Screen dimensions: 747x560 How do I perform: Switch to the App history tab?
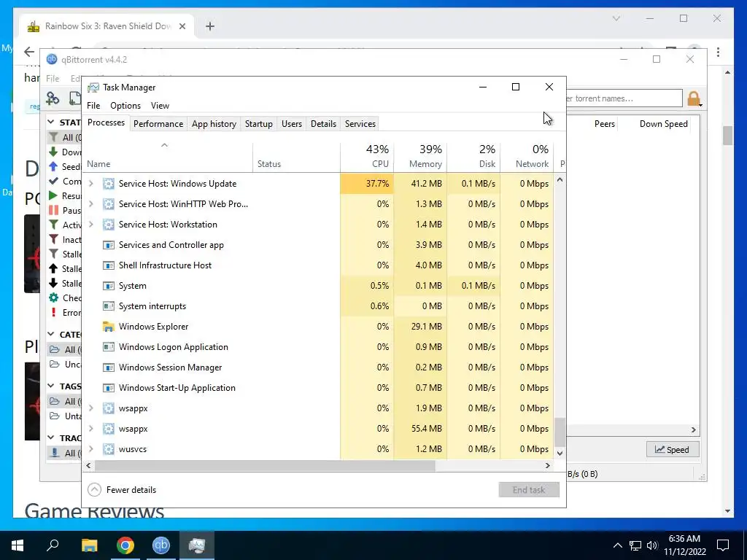[214, 124]
